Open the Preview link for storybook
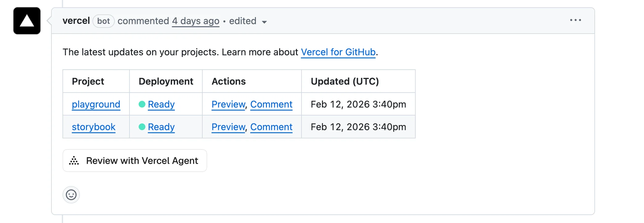Viewport: 644px width, 223px height. click(x=228, y=127)
